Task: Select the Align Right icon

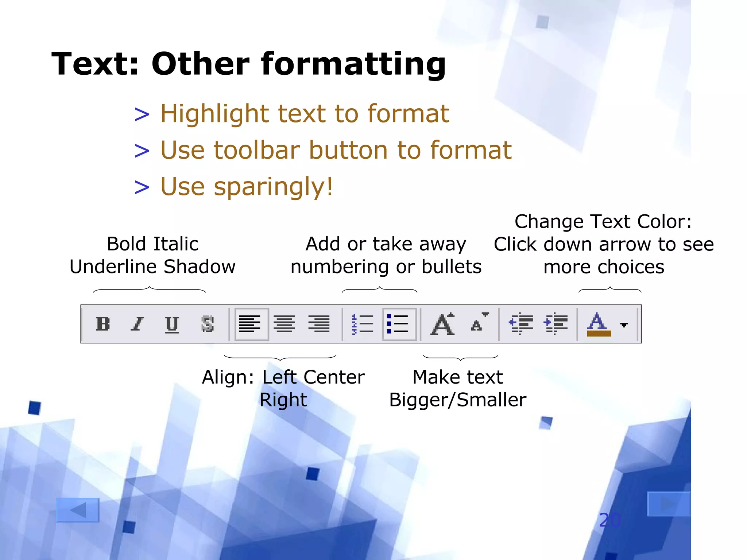Action: pyautogui.click(x=319, y=324)
